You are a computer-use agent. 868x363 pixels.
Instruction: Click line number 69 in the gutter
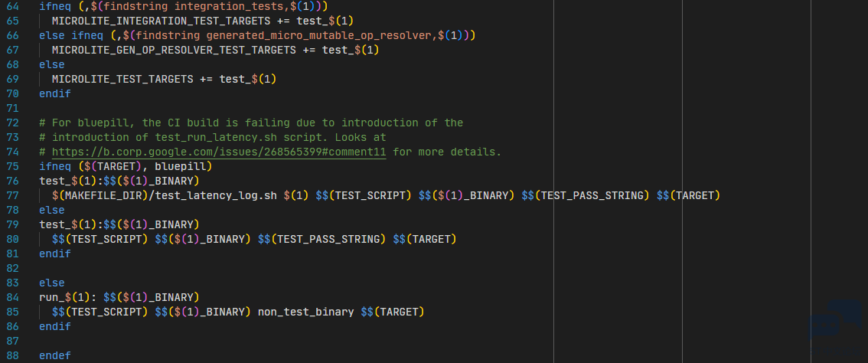tap(13, 79)
